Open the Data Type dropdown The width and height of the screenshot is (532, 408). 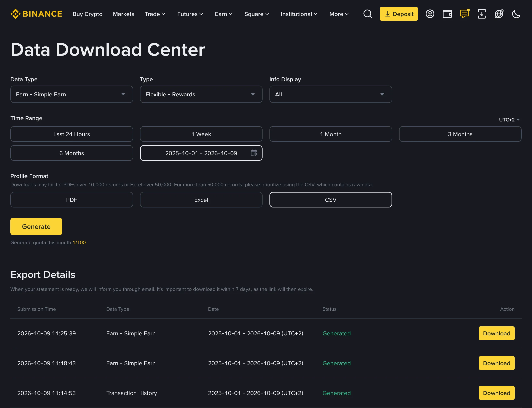point(72,94)
